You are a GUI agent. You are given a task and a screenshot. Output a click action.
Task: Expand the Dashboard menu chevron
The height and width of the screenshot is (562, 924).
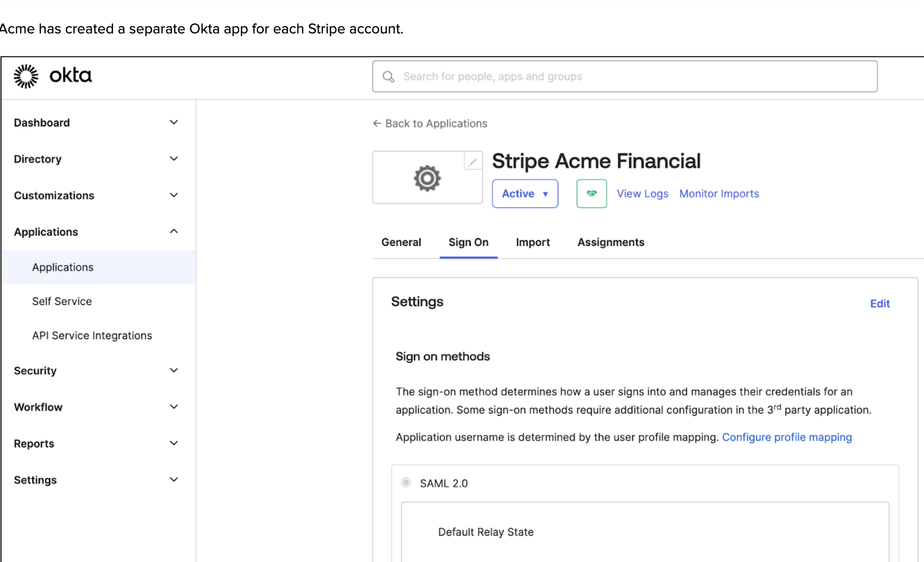pyautogui.click(x=174, y=122)
